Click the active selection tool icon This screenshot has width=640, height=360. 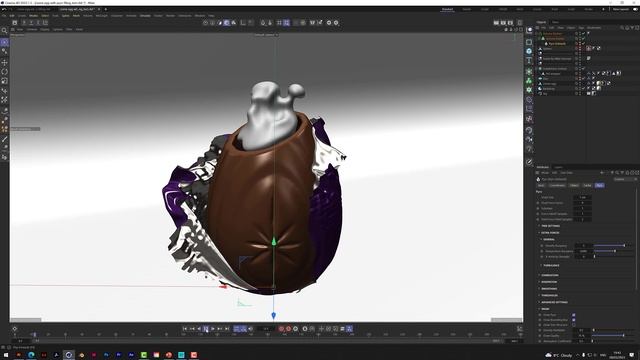(x=4, y=42)
